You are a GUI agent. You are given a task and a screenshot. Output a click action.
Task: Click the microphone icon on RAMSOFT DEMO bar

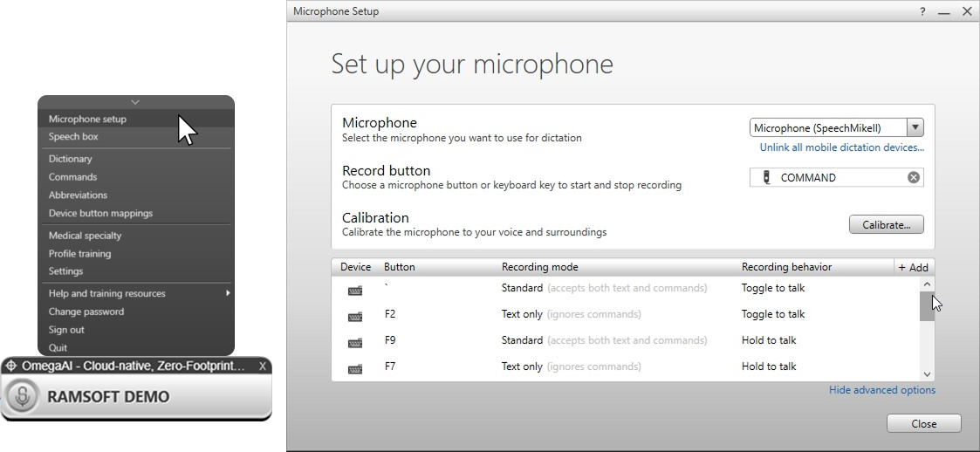[x=23, y=397]
